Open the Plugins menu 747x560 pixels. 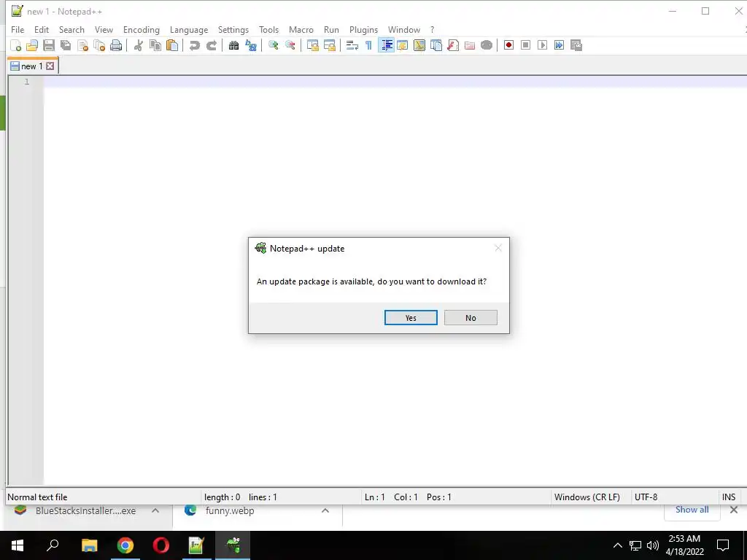[x=363, y=29]
